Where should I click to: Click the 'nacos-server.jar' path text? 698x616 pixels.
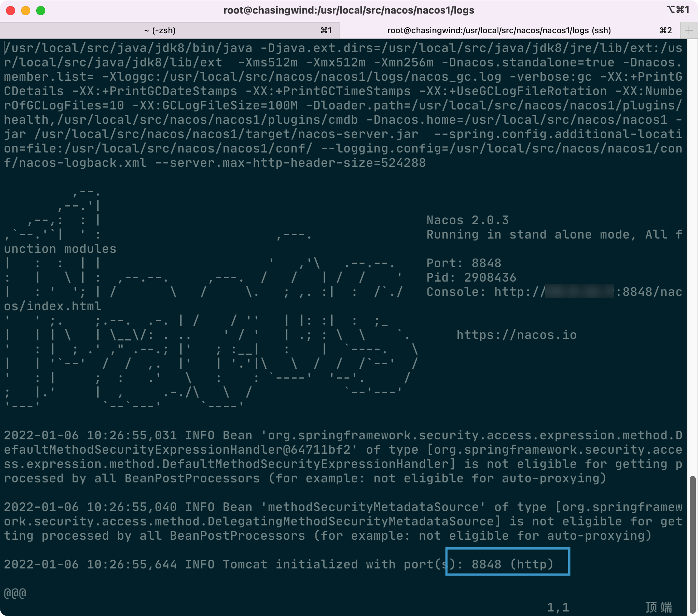358,134
